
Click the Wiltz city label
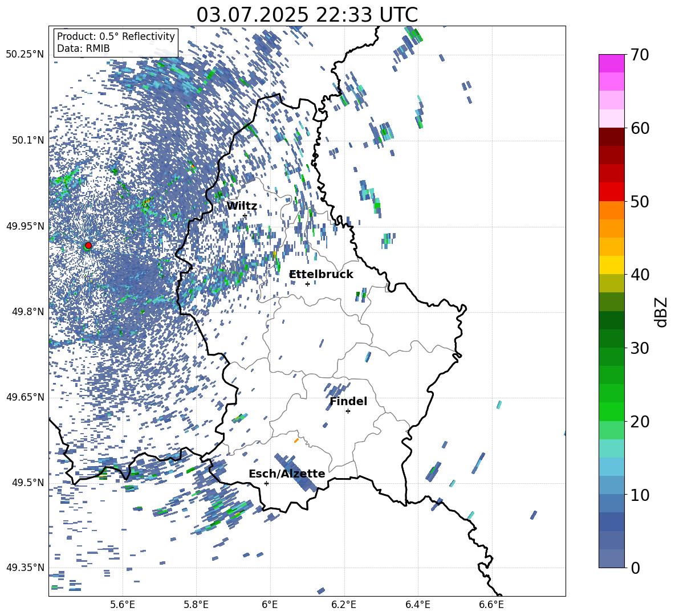[x=242, y=206]
